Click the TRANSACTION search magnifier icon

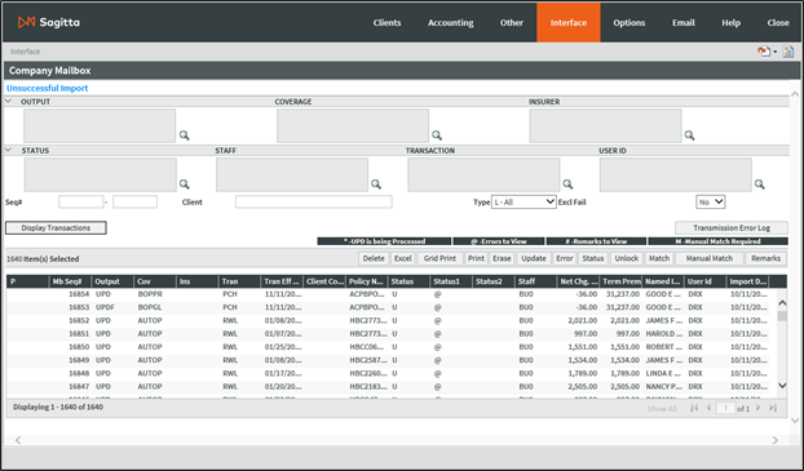pos(567,184)
